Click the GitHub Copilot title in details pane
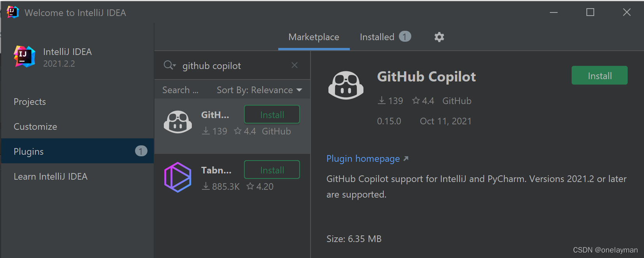 426,77
